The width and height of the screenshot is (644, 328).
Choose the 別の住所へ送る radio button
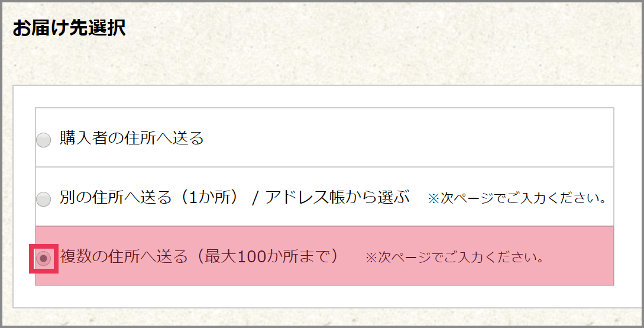point(44,200)
